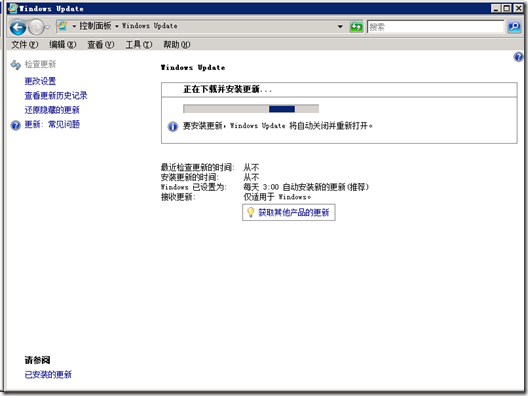
Task: Click the green refresh button
Action: tap(356, 26)
